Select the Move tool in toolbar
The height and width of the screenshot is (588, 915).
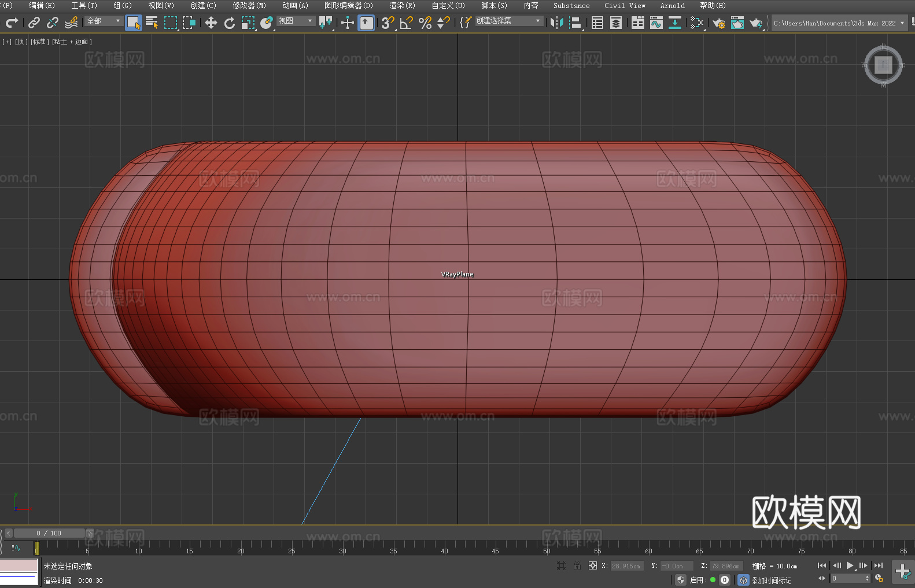click(211, 23)
